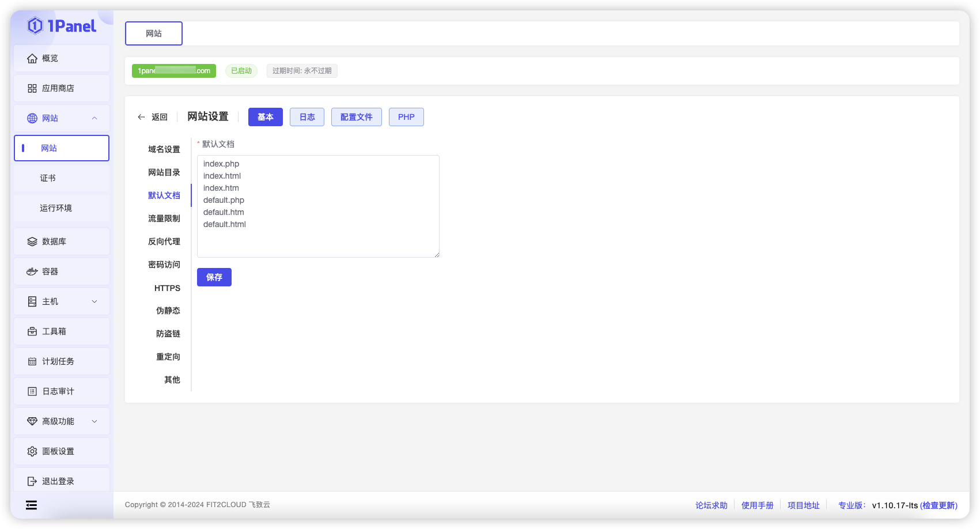Open the 反向代理 settings section
The height and width of the screenshot is (529, 980).
pyautogui.click(x=164, y=241)
